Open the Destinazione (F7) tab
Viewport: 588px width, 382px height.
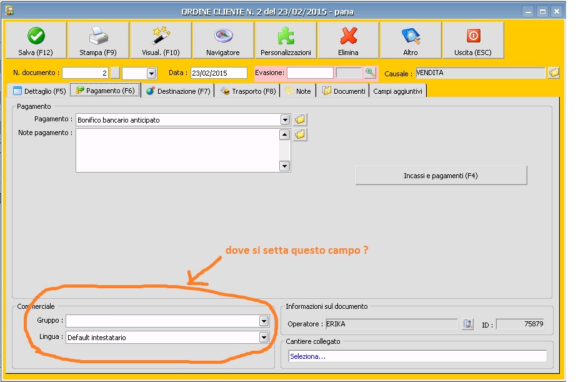pos(179,91)
